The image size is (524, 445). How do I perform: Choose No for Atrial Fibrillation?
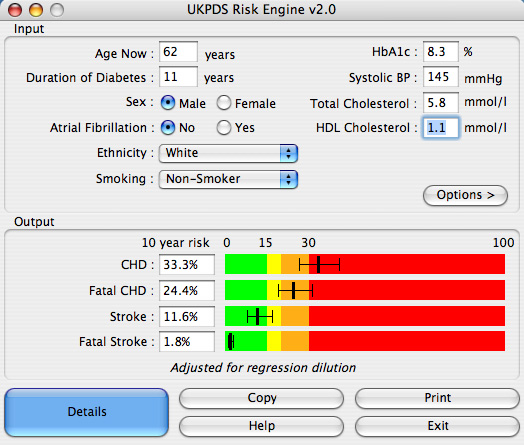click(x=168, y=128)
